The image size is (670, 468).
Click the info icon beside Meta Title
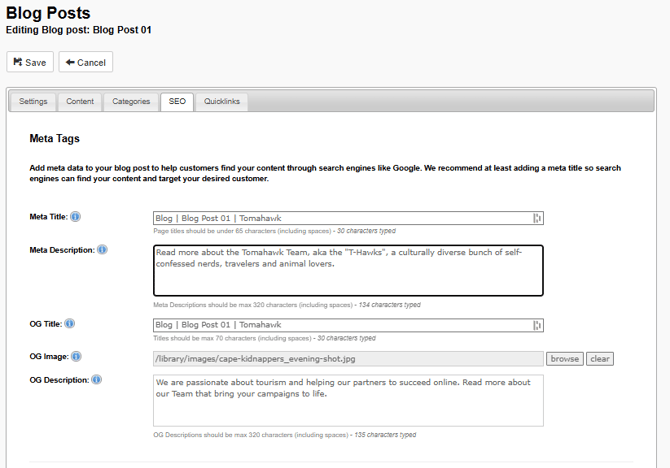coord(76,217)
